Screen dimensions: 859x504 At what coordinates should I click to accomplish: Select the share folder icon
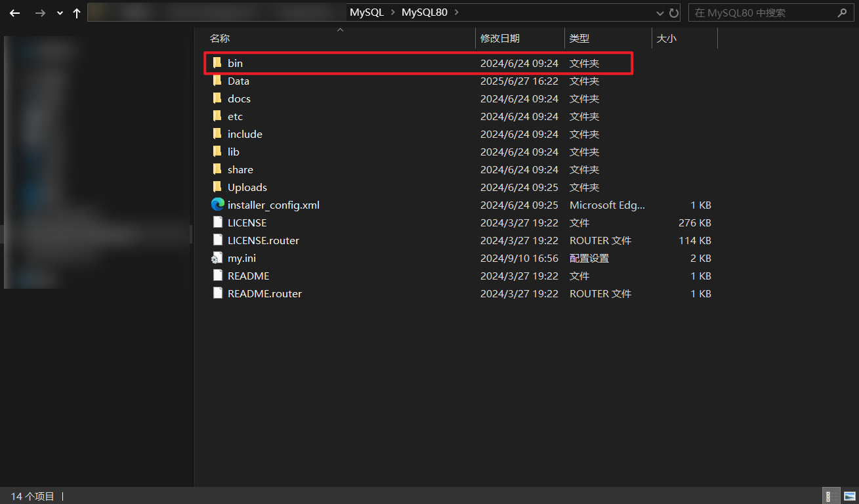[217, 169]
